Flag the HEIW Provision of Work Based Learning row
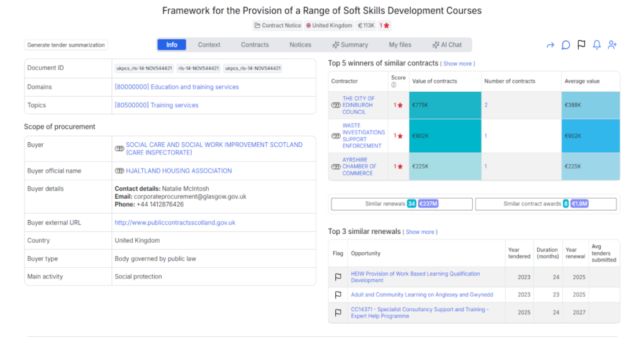This screenshot has height=337, width=644. 338,277
